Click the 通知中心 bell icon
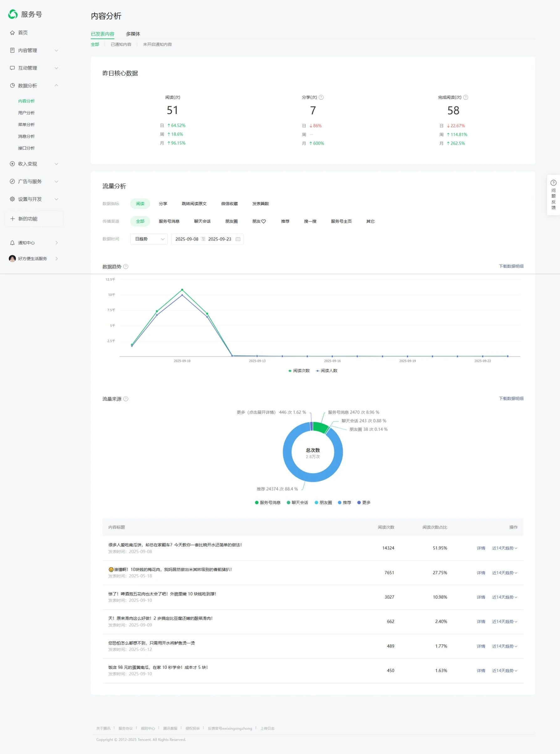This screenshot has height=754, width=560. click(x=12, y=243)
